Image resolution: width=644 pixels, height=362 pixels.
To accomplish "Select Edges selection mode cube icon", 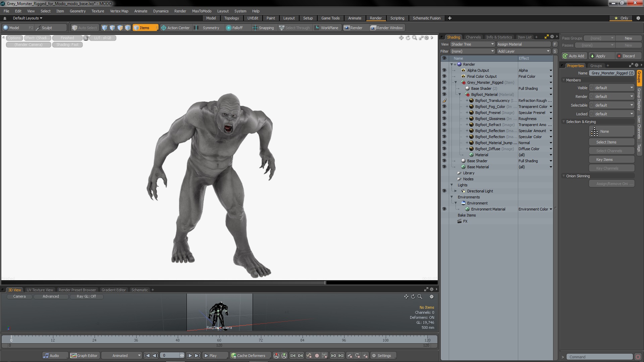I will pos(112,28).
